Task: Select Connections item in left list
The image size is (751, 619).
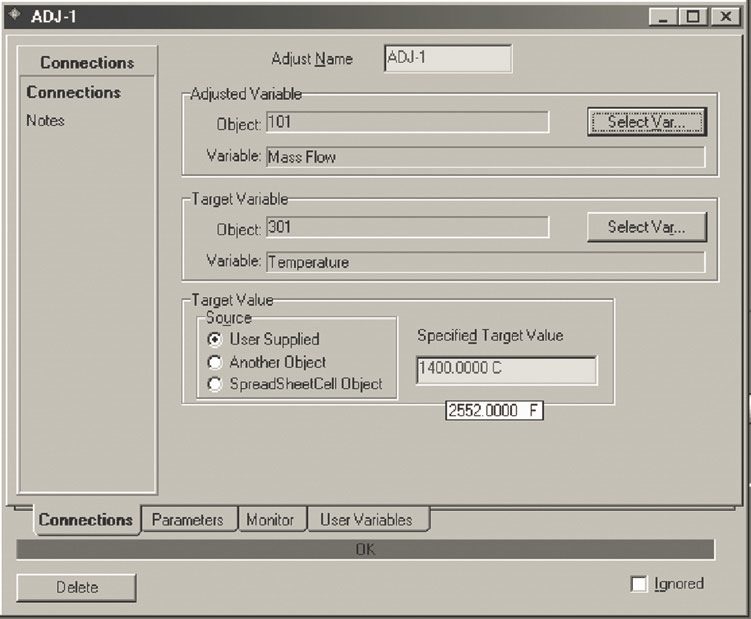Action: (x=74, y=92)
